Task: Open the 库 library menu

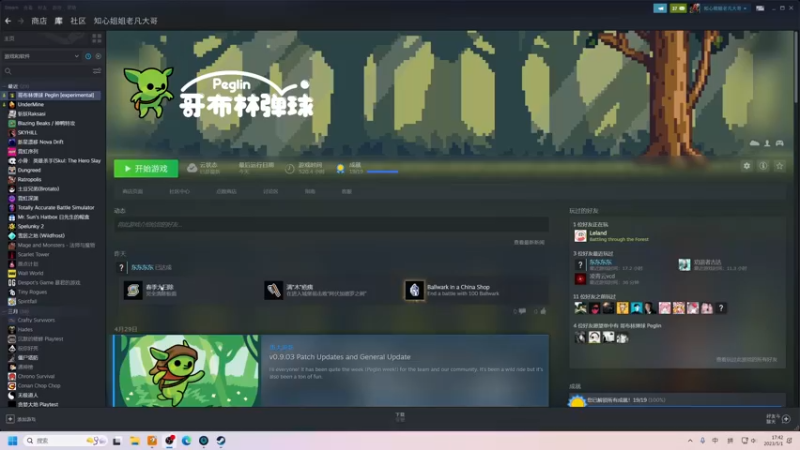Action: (x=59, y=21)
